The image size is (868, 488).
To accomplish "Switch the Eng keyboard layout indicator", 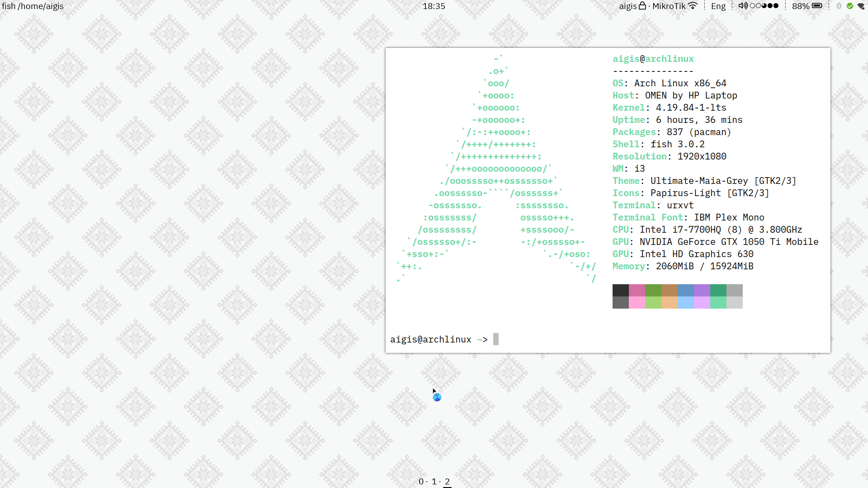I will click(718, 6).
